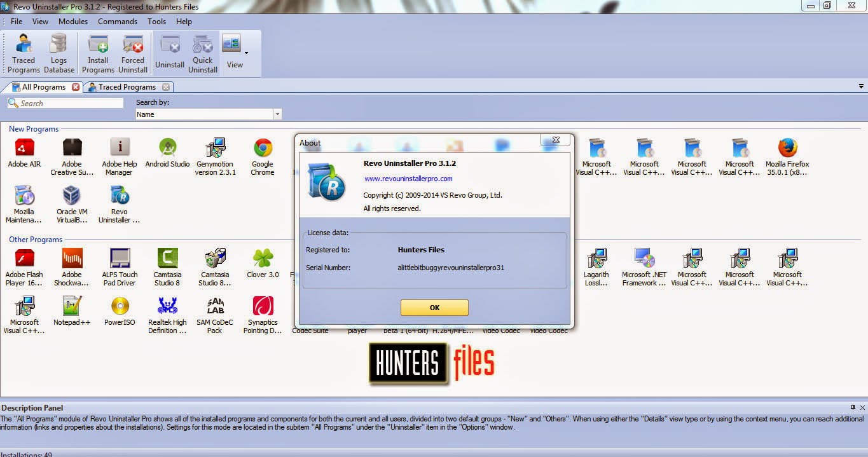The image size is (868, 457).
Task: Close the About dialog with X
Action: coord(556,140)
